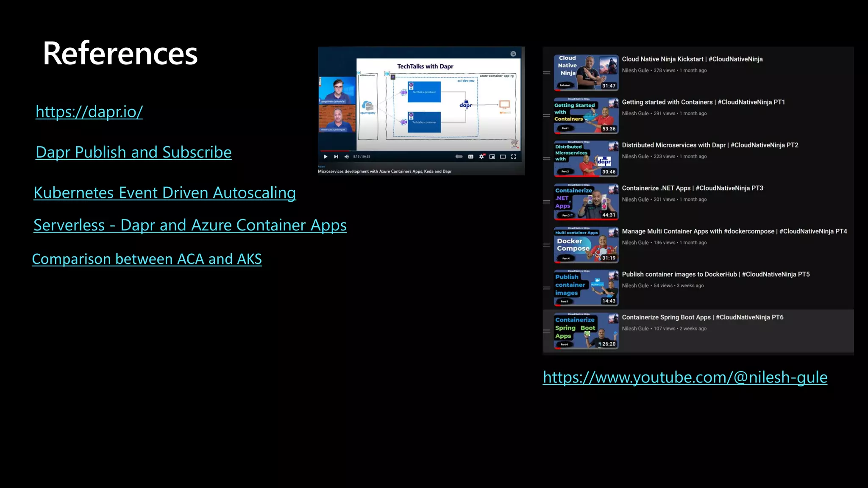Open the https://dapr.io/ link
Screen dimensions: 868x488
89,112
